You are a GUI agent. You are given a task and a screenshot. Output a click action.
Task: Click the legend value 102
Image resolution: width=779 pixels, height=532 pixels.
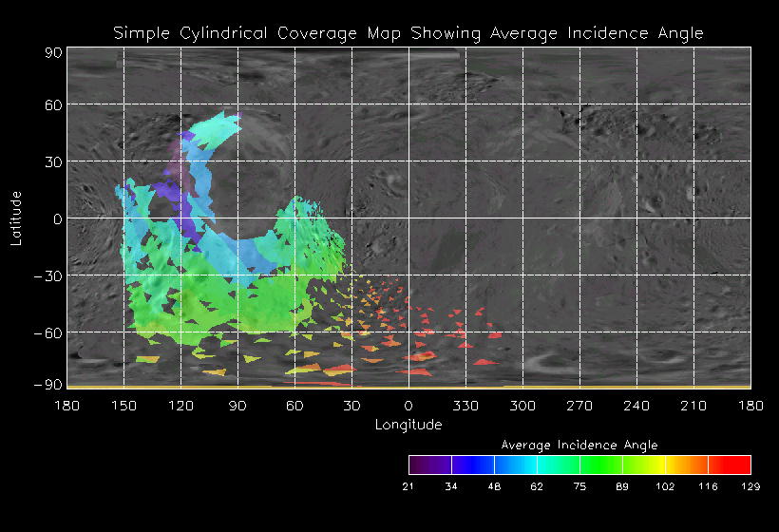click(665, 486)
